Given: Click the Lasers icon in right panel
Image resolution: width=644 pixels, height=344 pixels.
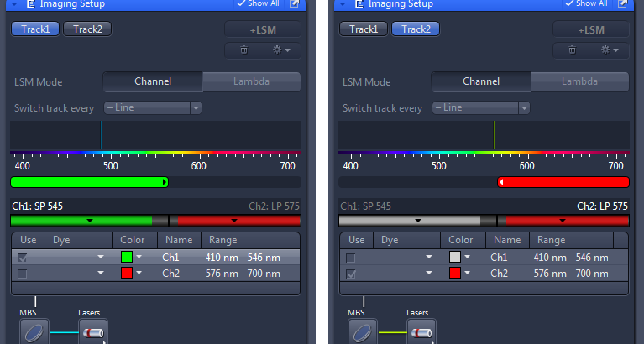Looking at the screenshot, I should click(421, 331).
